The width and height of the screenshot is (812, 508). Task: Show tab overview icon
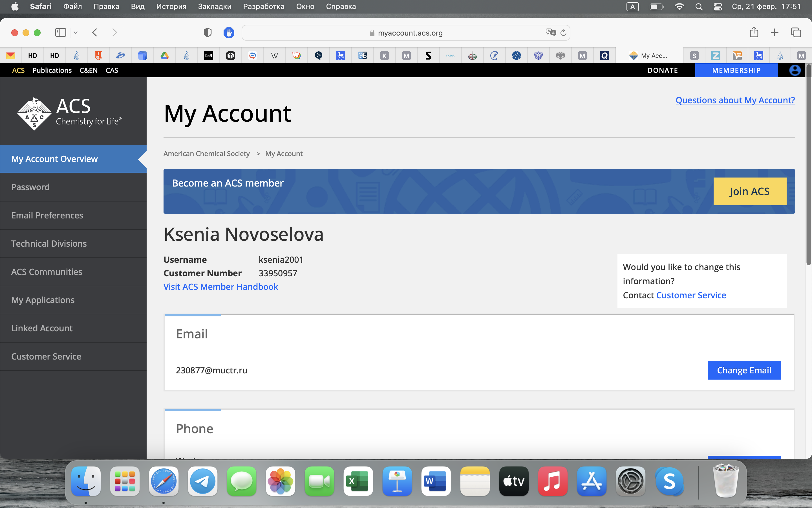796,32
